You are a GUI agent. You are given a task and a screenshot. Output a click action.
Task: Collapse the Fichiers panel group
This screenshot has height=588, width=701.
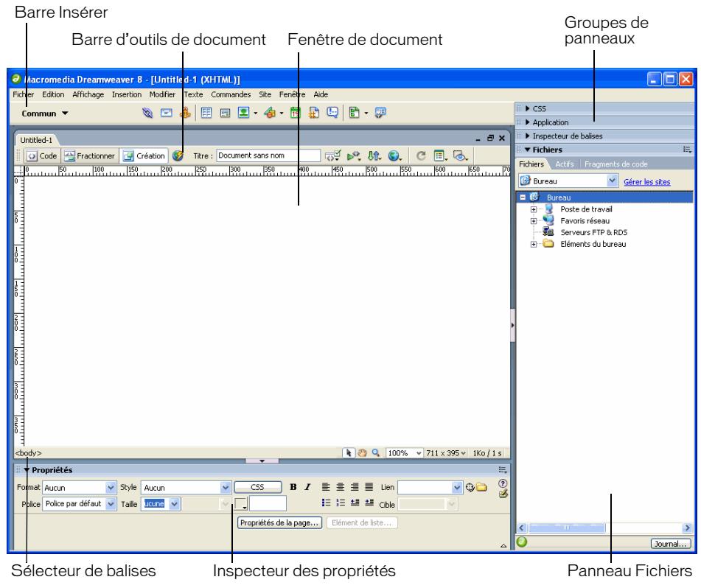click(x=528, y=150)
